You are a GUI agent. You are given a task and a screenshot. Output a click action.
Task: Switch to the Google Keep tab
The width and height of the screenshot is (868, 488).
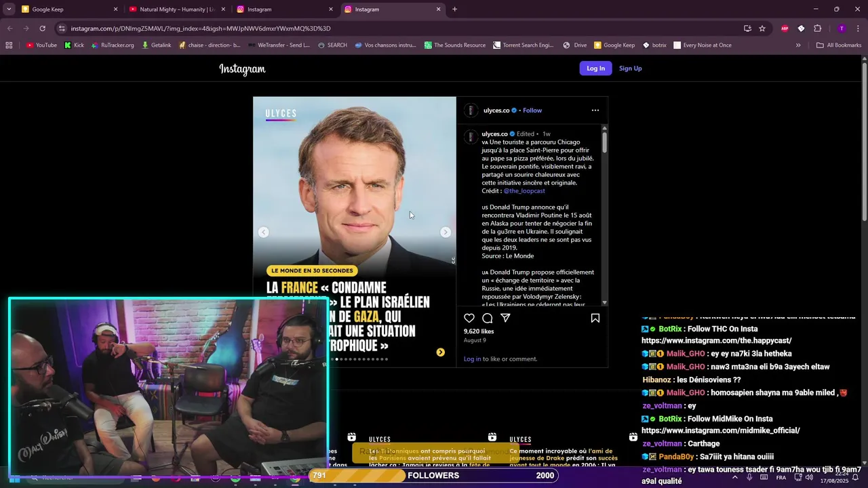pyautogui.click(x=68, y=9)
